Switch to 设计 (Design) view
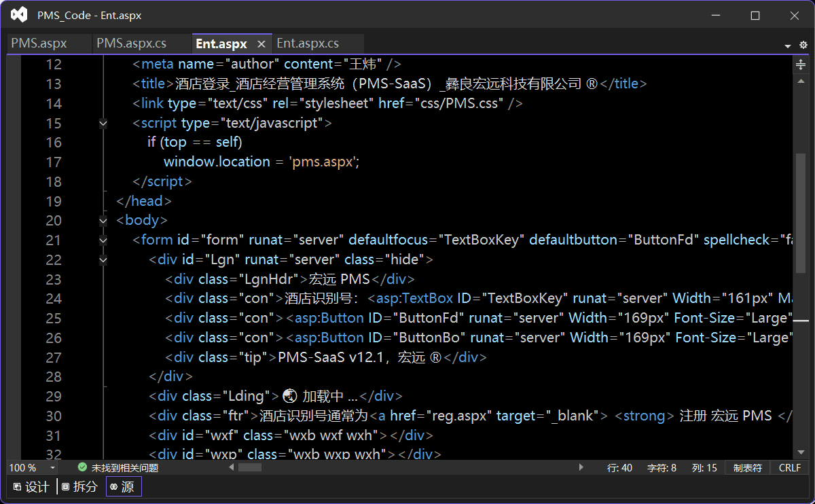This screenshot has width=815, height=504. point(31,486)
